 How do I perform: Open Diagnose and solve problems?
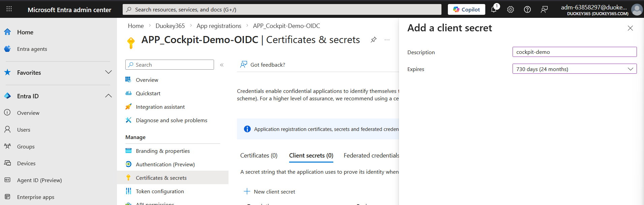(172, 120)
